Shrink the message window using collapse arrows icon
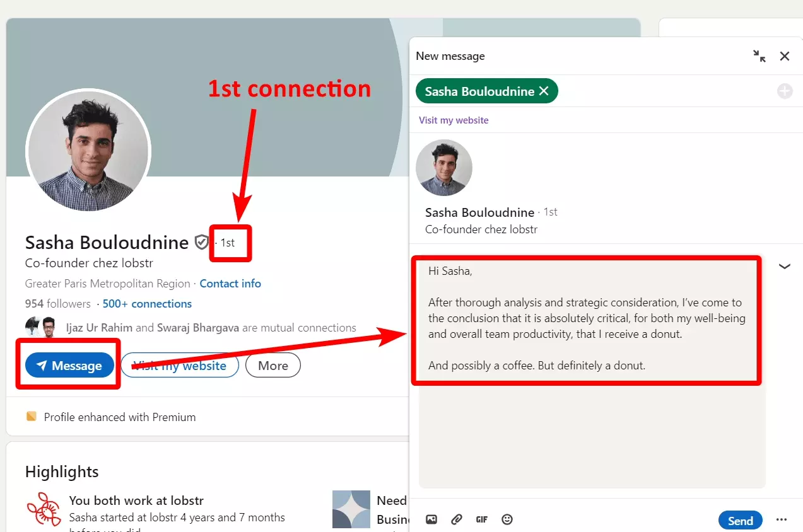 759,56
